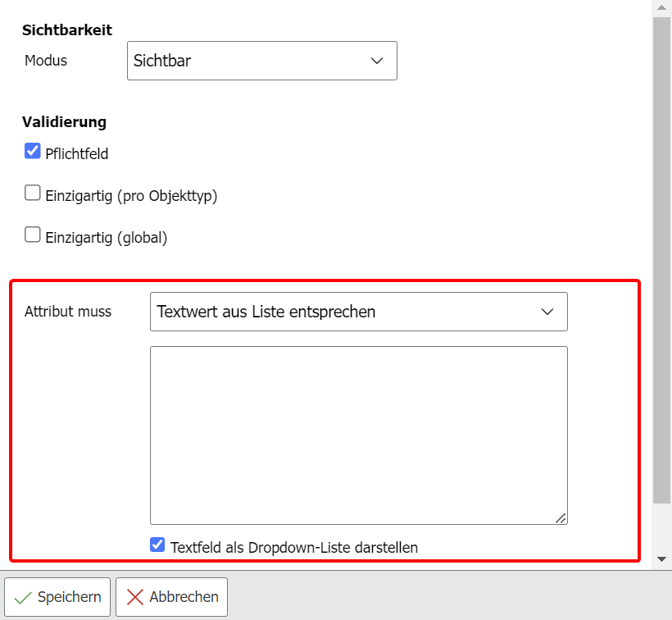Focus the empty list values text area
This screenshot has width=672, height=620.
358,435
